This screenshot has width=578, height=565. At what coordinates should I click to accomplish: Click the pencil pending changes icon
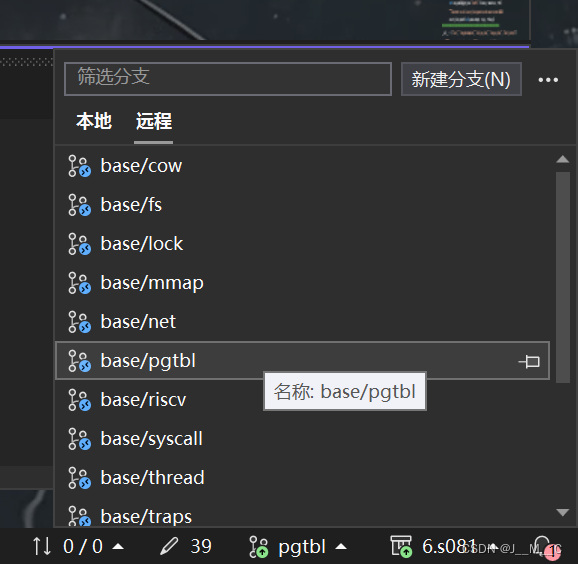coord(169,546)
